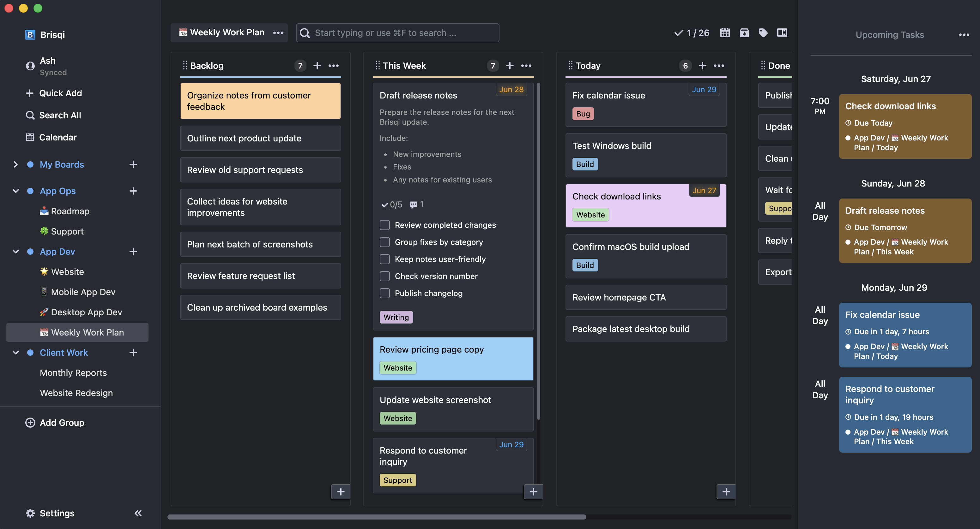Viewport: 980px width, 529px height.
Task: Check the Review completed changes subtask
Action: 384,225
